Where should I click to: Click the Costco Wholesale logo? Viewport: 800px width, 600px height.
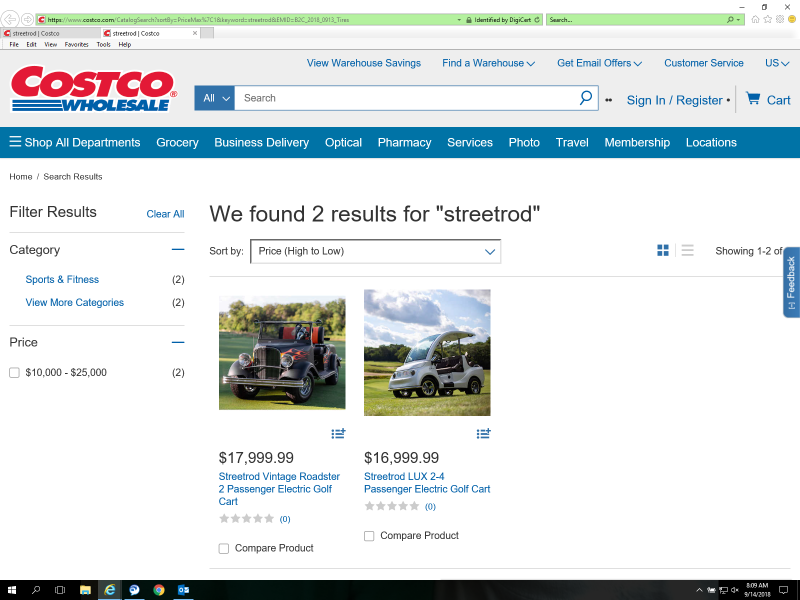coord(94,89)
